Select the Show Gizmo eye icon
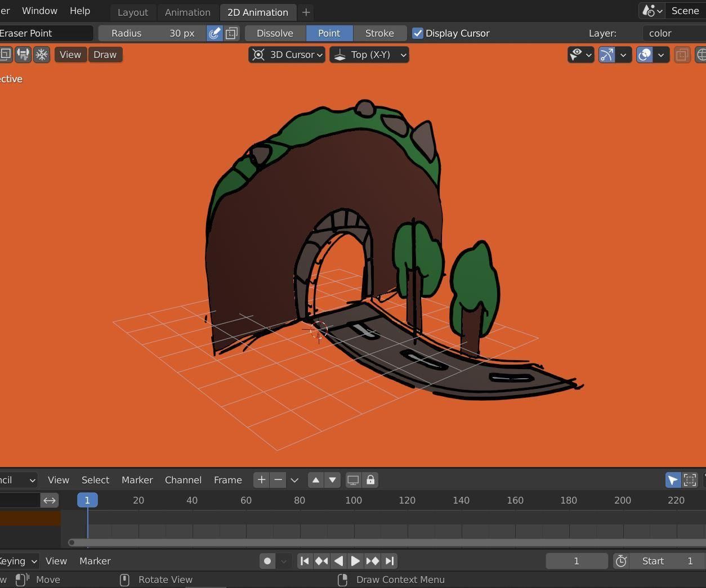Image resolution: width=706 pixels, height=588 pixels. coord(576,55)
